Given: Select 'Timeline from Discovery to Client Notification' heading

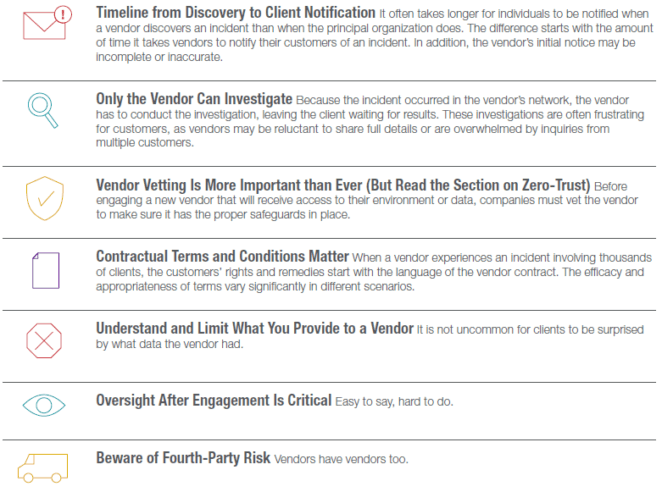Looking at the screenshot, I should coord(236,13).
